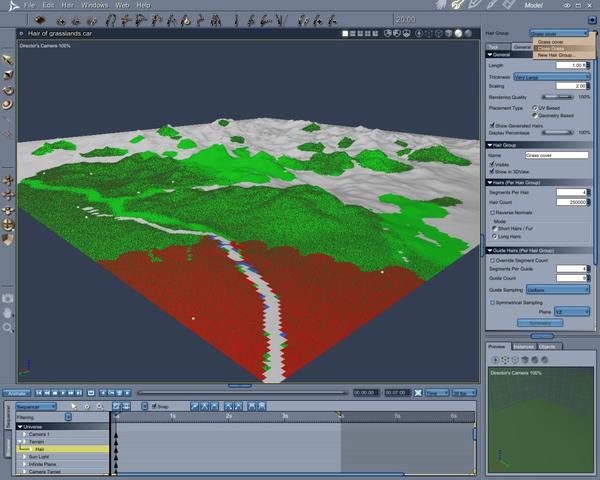
Task: Click the timeline play button
Action: pos(63,393)
